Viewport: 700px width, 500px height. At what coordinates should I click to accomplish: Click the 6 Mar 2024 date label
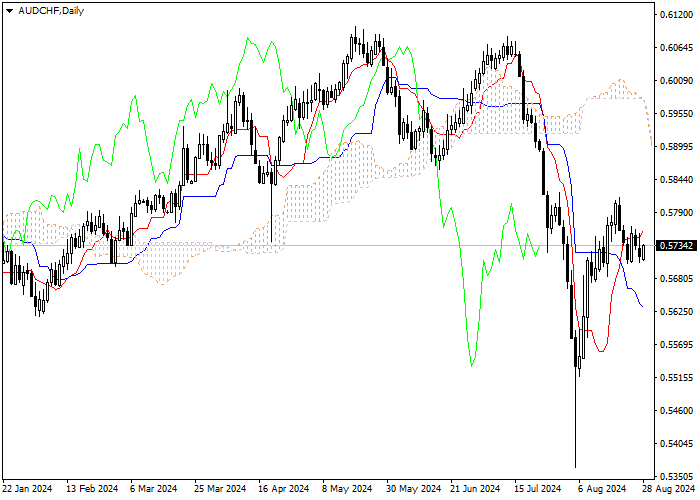(x=153, y=489)
